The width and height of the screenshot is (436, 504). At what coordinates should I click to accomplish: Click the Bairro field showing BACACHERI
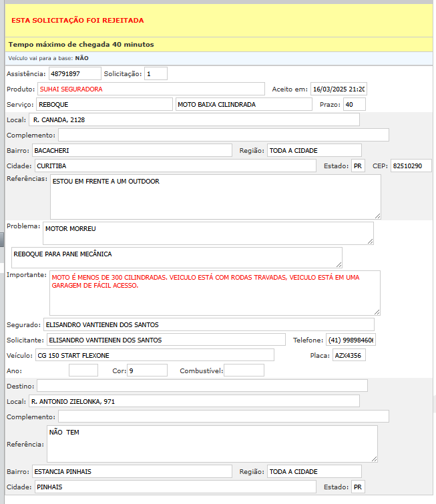coord(132,151)
